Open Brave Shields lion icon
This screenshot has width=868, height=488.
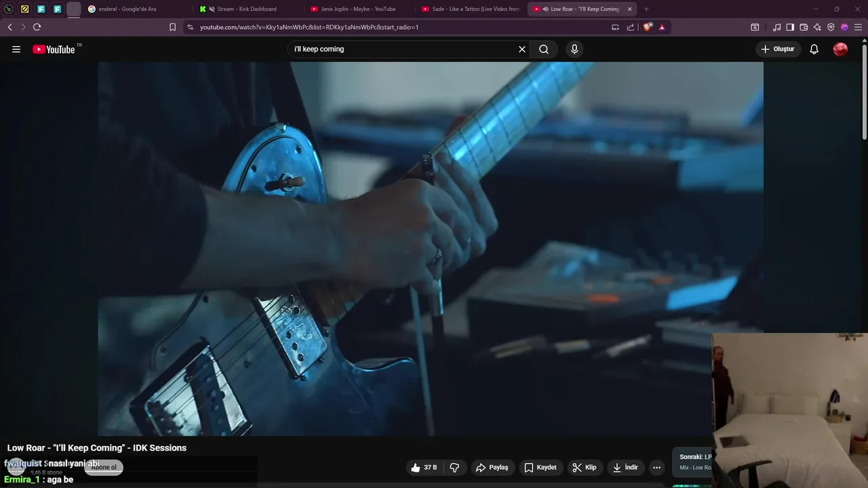click(x=648, y=27)
